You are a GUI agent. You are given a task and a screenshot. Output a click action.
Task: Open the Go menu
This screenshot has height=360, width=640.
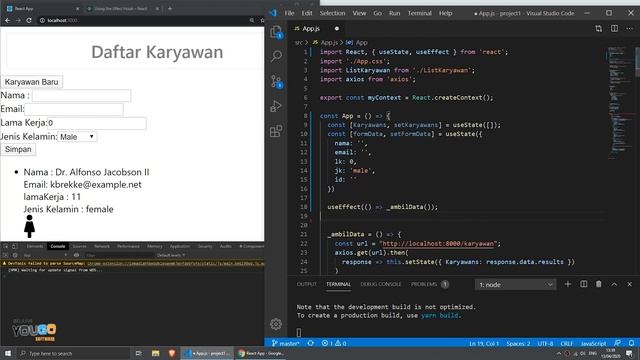pos(378,13)
